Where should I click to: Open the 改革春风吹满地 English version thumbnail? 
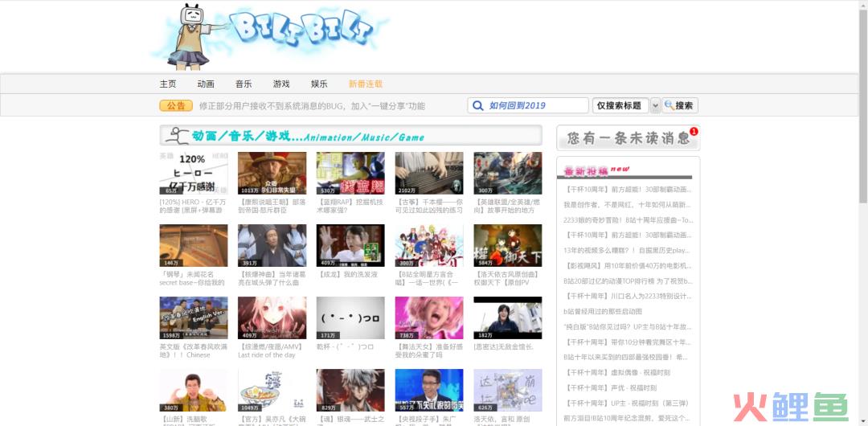pos(193,318)
